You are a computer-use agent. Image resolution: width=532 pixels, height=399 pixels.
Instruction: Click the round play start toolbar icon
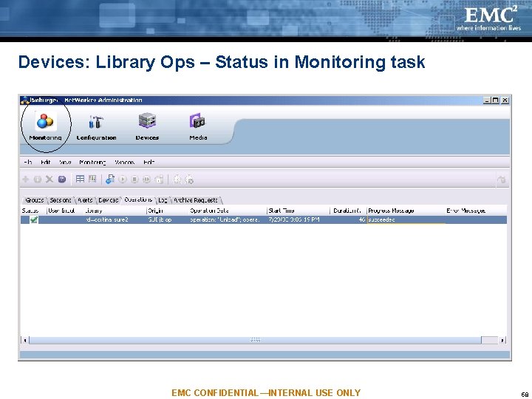pyautogui.click(x=123, y=179)
